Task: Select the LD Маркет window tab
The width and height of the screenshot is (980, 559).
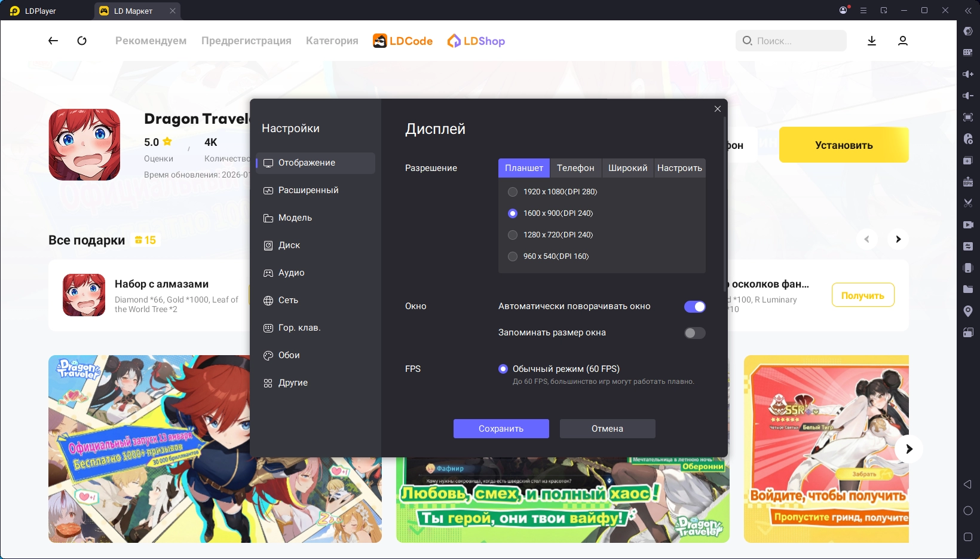Action: [x=137, y=11]
